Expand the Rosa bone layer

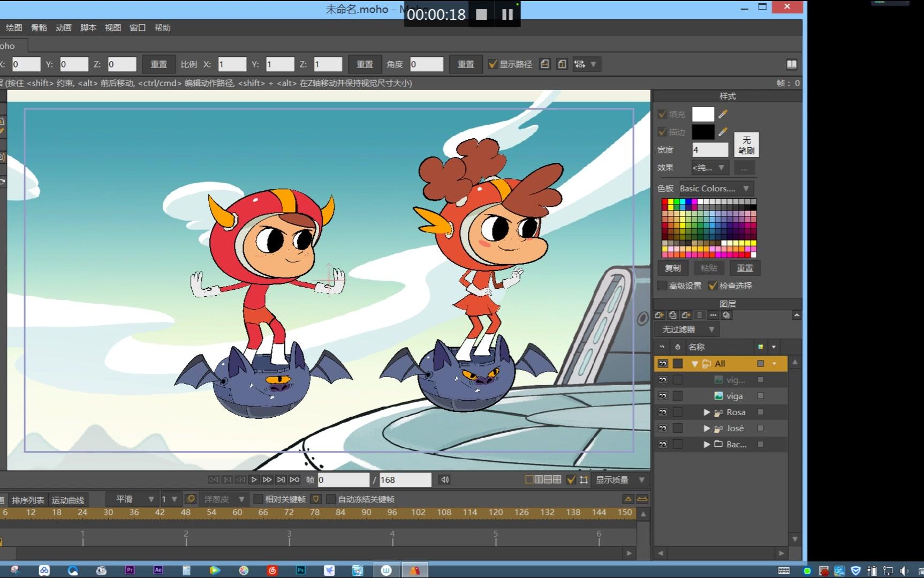707,412
